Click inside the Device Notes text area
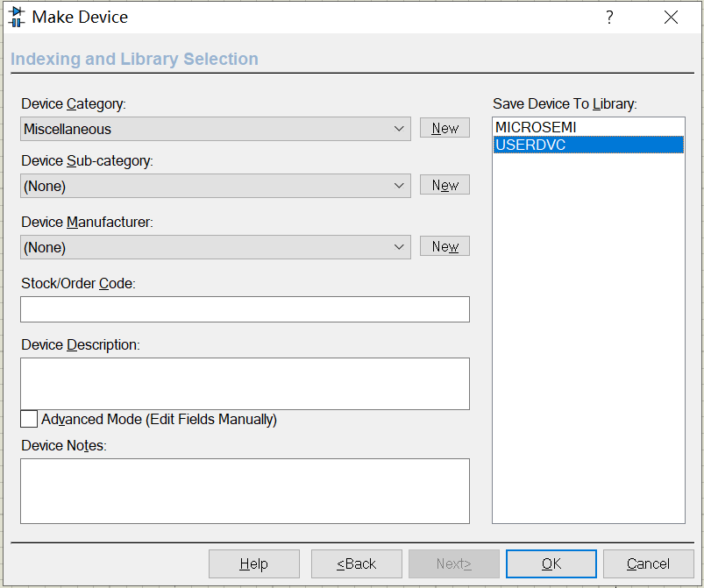704x588 pixels. tap(245, 491)
